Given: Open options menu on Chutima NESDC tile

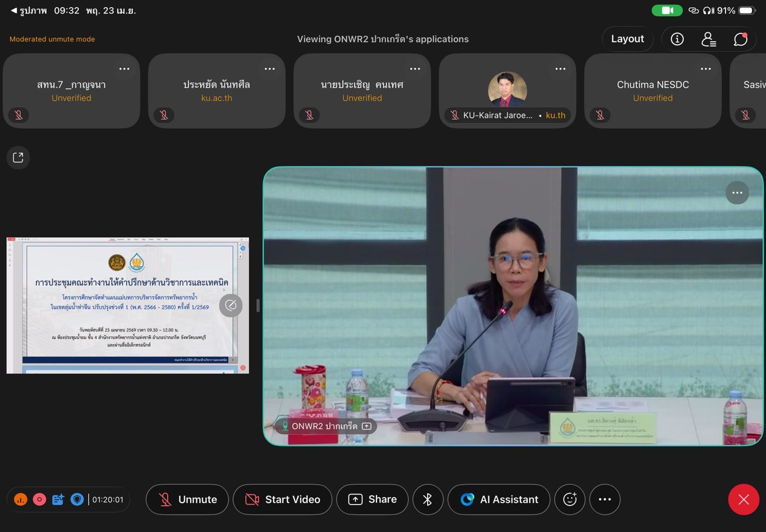Looking at the screenshot, I should point(706,69).
